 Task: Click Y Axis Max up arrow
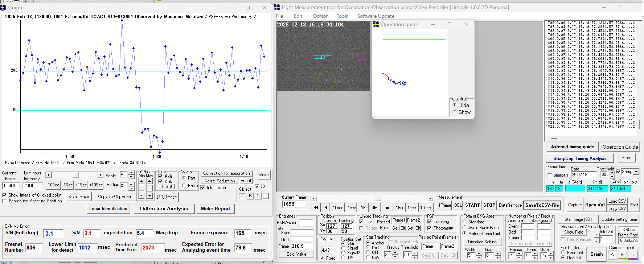point(149,181)
